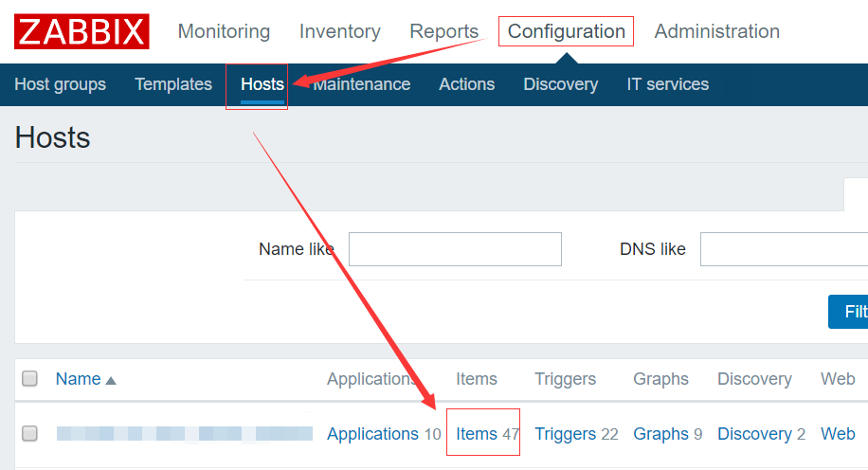Click the Web column header
The height and width of the screenshot is (470, 868).
point(838,379)
